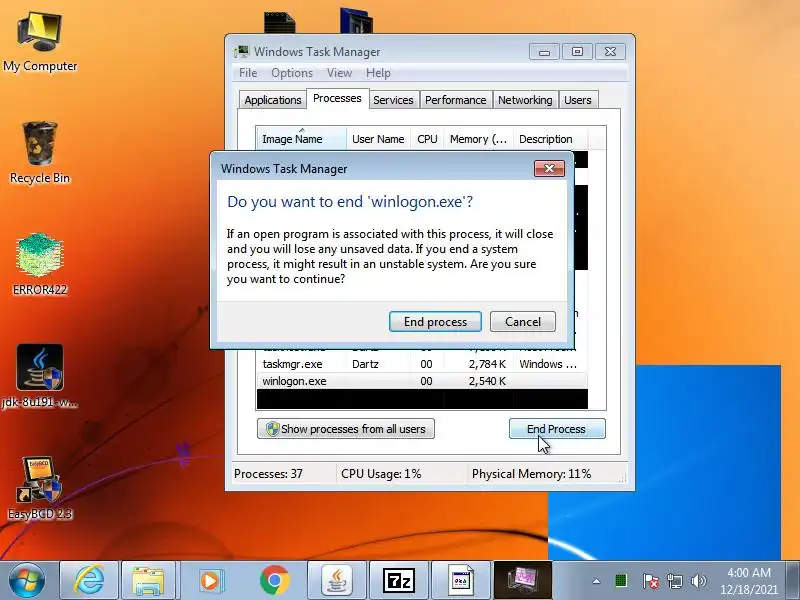Click the network tray icon
Viewport: 800px width, 600px height.
tap(674, 581)
